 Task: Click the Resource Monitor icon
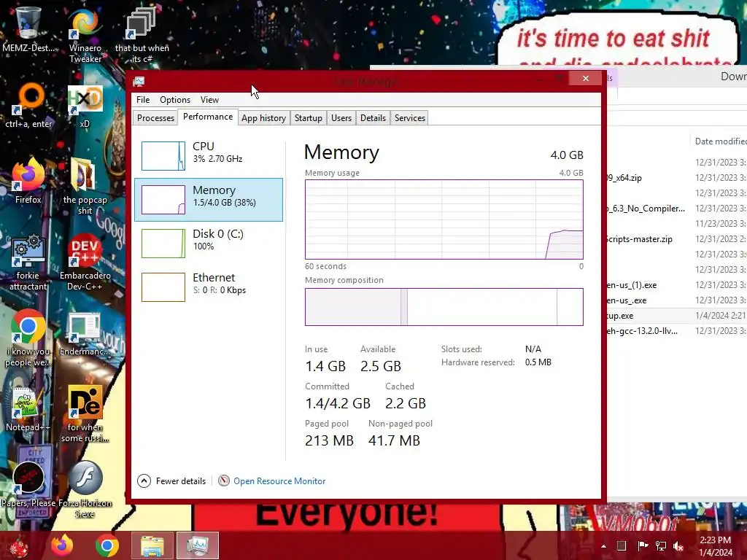pos(224,481)
